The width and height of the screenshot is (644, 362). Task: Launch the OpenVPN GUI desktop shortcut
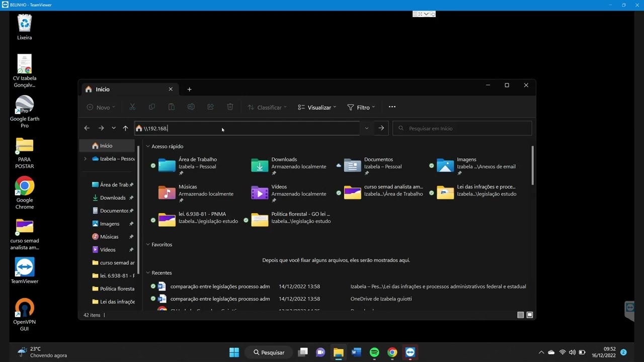coord(24,315)
